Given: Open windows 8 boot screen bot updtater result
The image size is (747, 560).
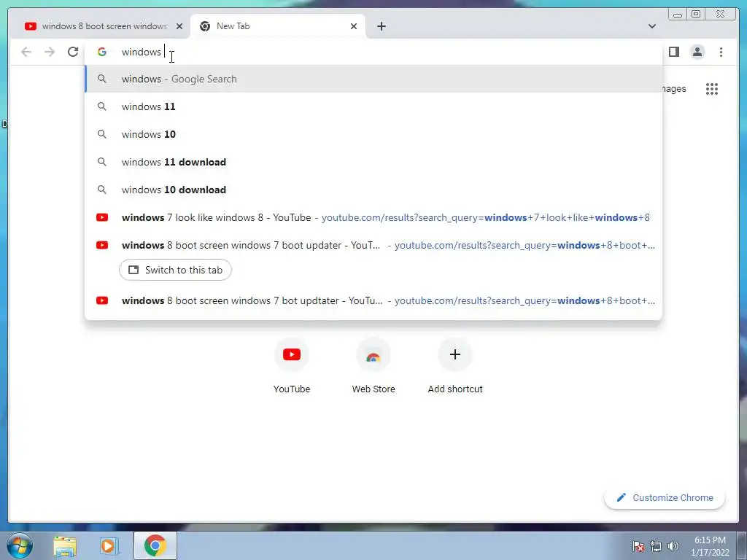Looking at the screenshot, I should pos(373,301).
